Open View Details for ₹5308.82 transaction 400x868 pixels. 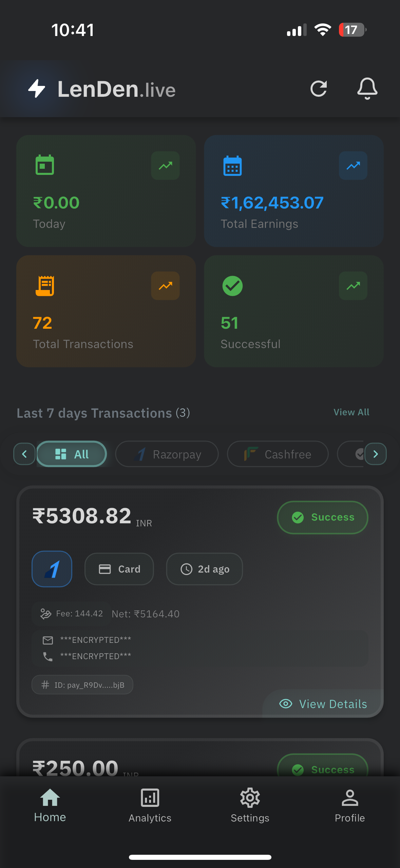[x=323, y=704]
